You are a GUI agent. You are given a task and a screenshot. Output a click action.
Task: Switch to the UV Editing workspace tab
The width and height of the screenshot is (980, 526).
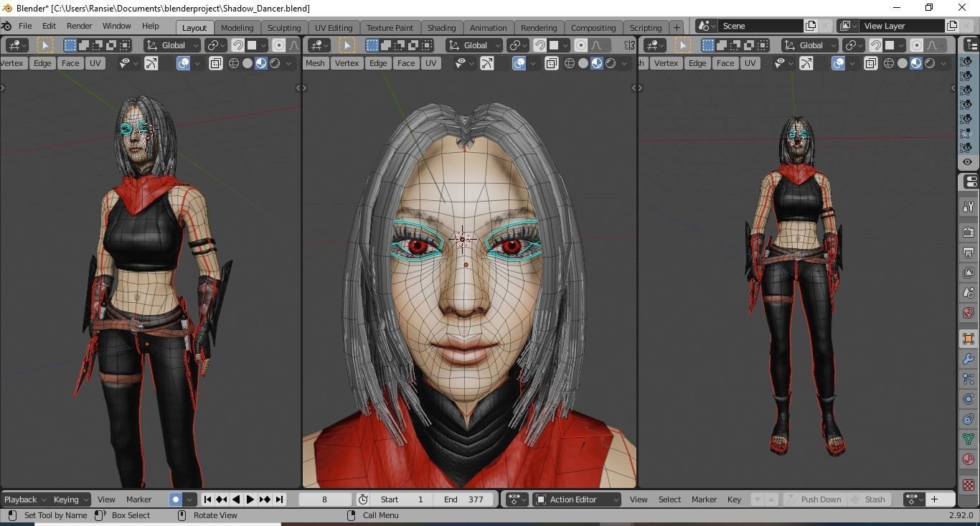334,27
